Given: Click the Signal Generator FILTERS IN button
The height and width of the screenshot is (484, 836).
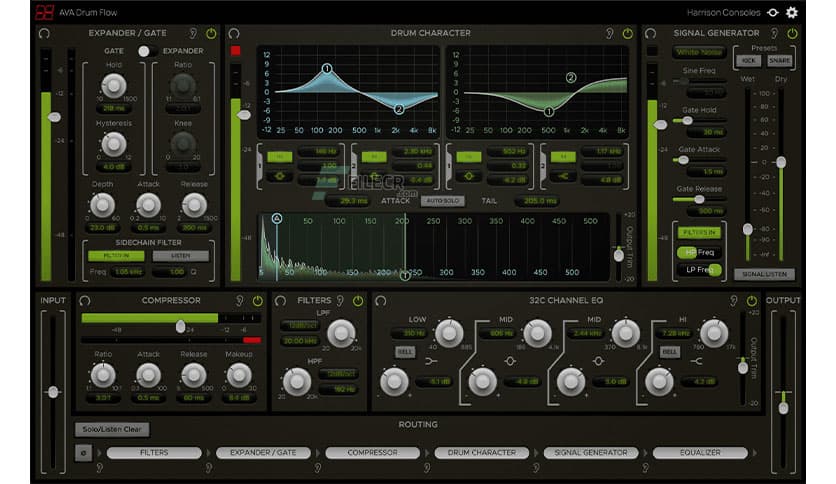Looking at the screenshot, I should point(699,233).
